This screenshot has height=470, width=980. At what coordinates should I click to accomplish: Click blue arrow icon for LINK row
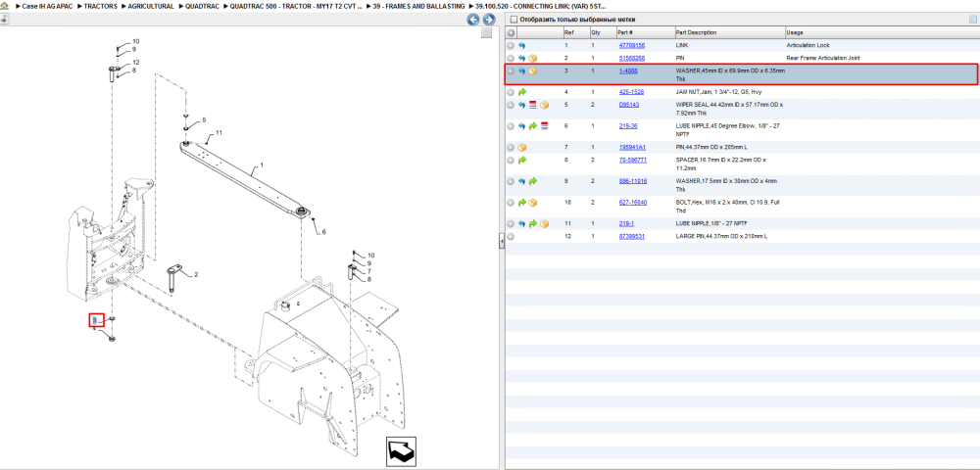tap(522, 46)
